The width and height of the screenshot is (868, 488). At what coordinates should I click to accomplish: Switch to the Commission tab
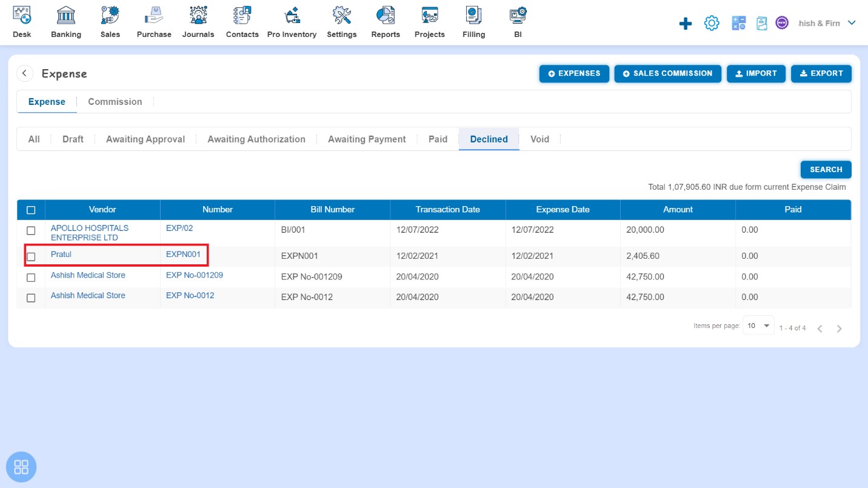coord(115,102)
